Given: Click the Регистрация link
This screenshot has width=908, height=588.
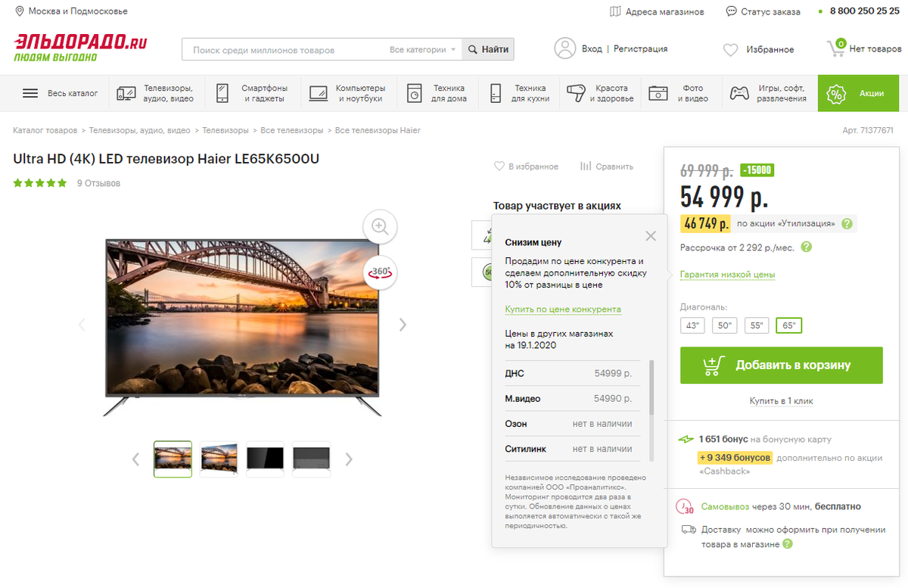Looking at the screenshot, I should tap(641, 49).
